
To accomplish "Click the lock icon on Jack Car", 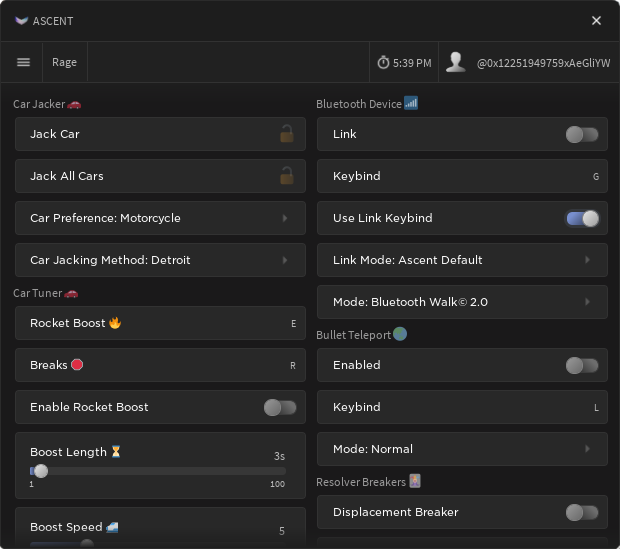I will 286,134.
